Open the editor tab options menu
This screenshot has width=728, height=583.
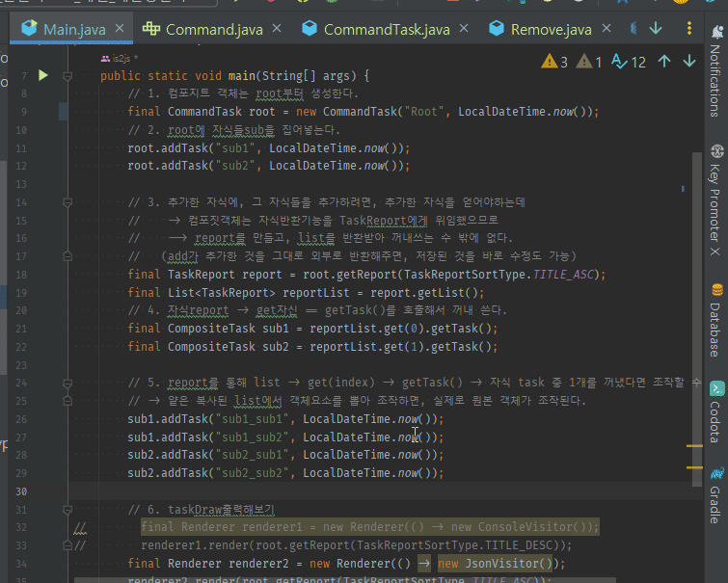[689, 28]
